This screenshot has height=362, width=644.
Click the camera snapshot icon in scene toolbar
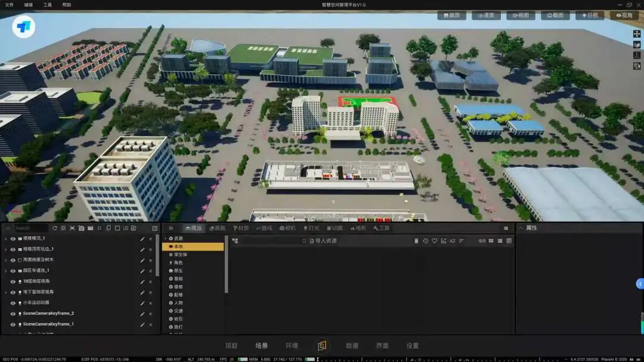coord(81,228)
